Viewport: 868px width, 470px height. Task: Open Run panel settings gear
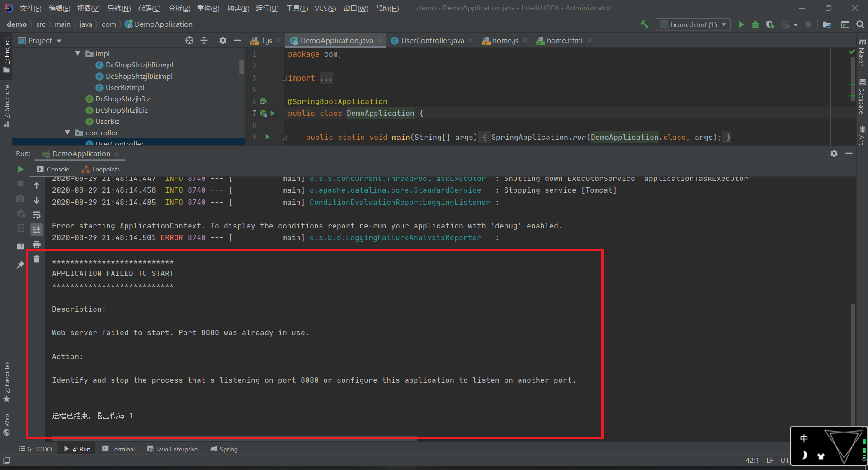[834, 153]
